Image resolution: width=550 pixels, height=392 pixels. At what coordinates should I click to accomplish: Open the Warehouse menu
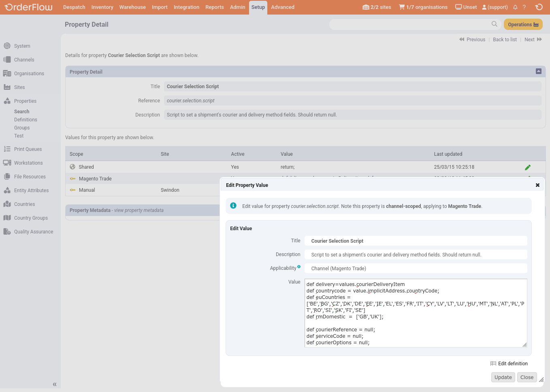click(132, 7)
